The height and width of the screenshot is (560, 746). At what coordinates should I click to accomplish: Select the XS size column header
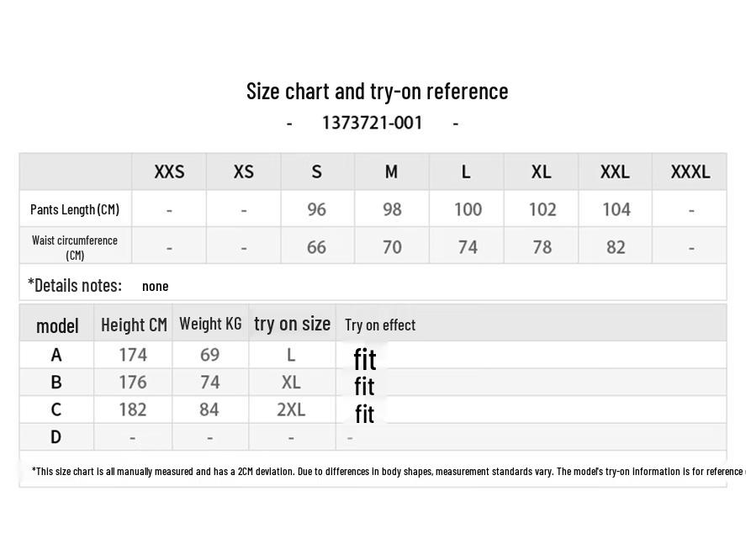click(243, 172)
